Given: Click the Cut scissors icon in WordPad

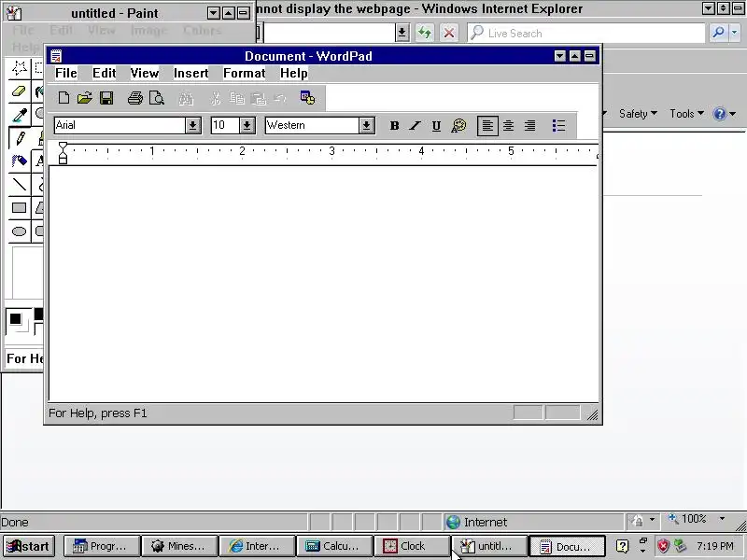Looking at the screenshot, I should [x=216, y=99].
